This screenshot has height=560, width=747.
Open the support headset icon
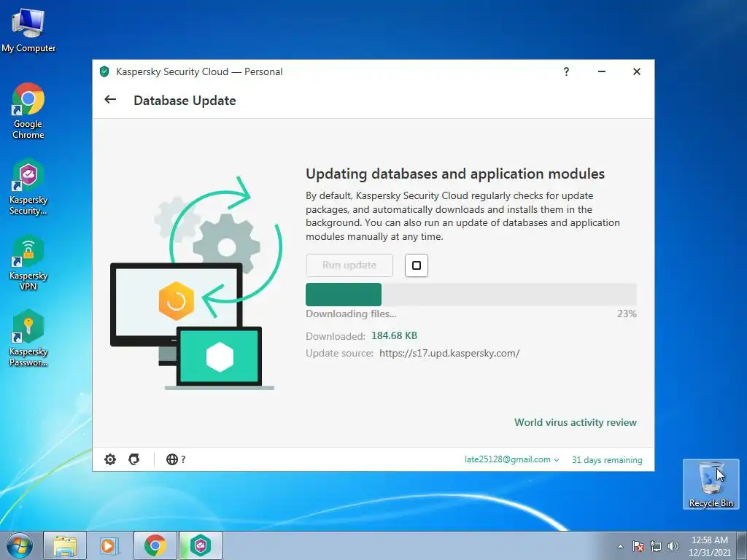134,459
